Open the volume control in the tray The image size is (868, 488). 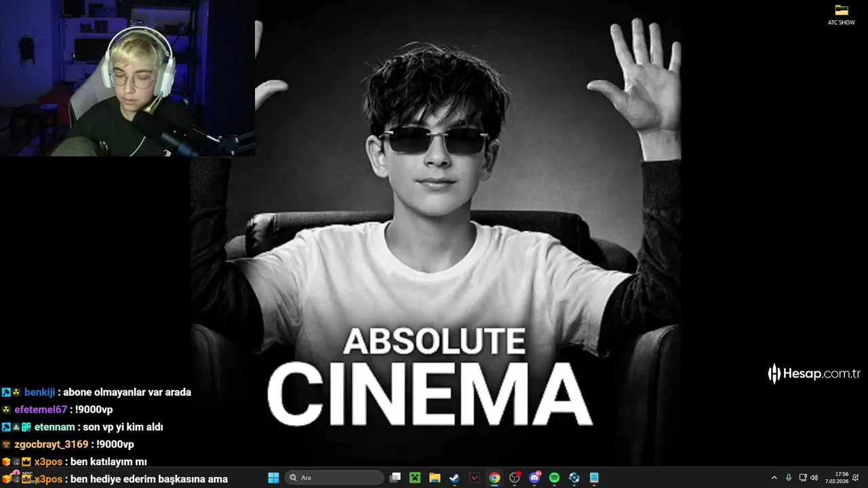[x=814, y=478]
